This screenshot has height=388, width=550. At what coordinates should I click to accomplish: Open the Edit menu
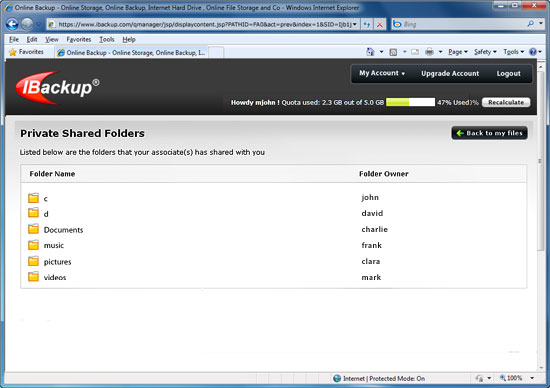(32, 39)
